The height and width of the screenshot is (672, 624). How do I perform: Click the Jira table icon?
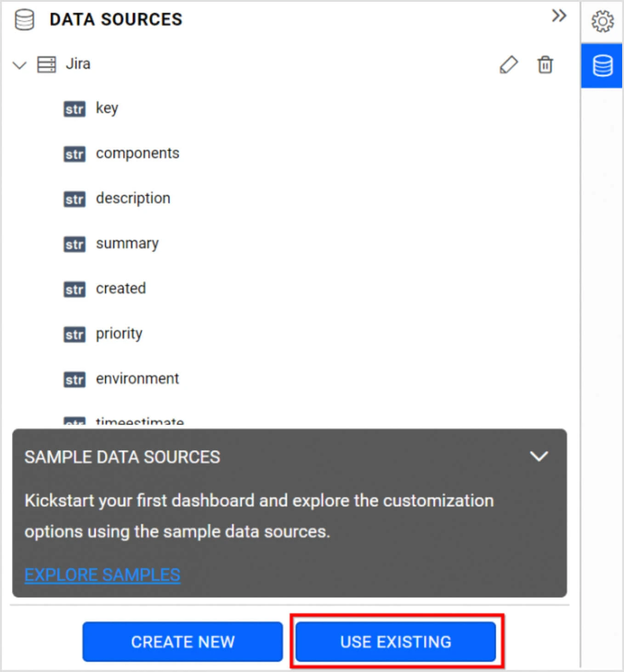pos(46,64)
